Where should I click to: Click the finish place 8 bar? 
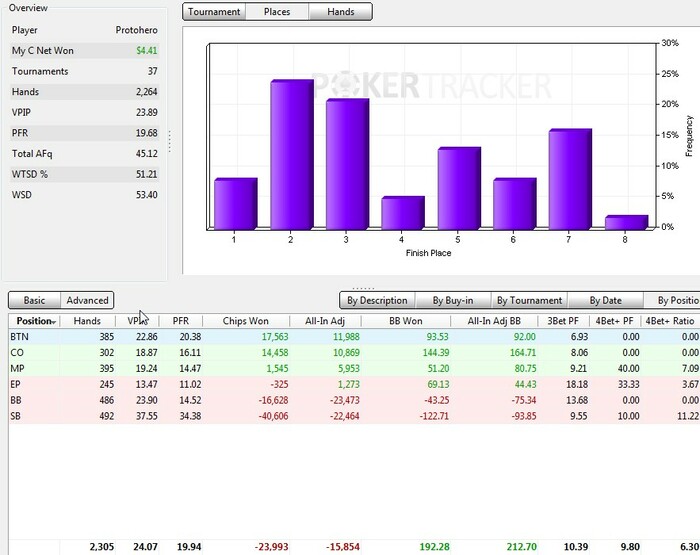(626, 223)
